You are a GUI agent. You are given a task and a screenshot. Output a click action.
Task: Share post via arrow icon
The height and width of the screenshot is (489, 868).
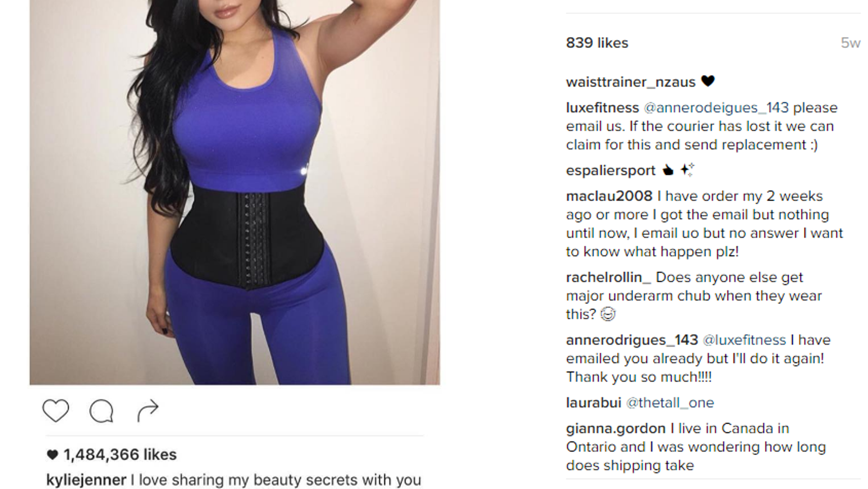point(148,411)
